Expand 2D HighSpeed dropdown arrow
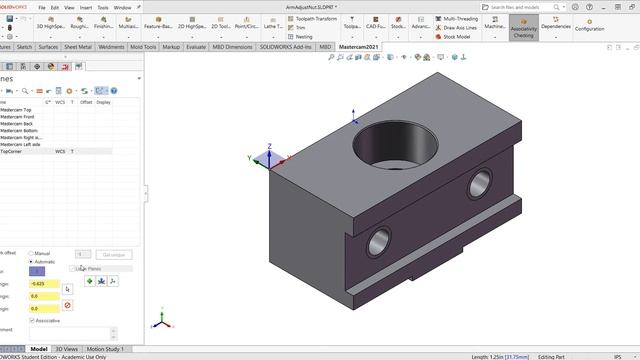The height and width of the screenshot is (360, 640). (192, 37)
